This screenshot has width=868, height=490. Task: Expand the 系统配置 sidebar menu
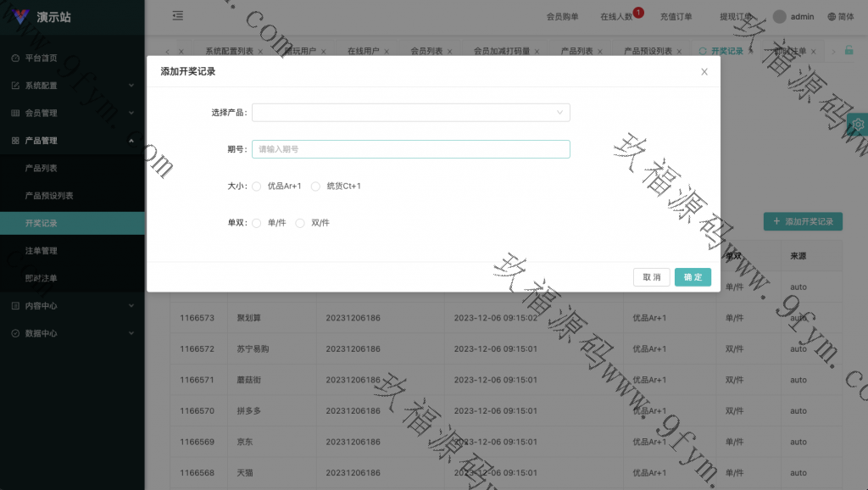coord(72,86)
